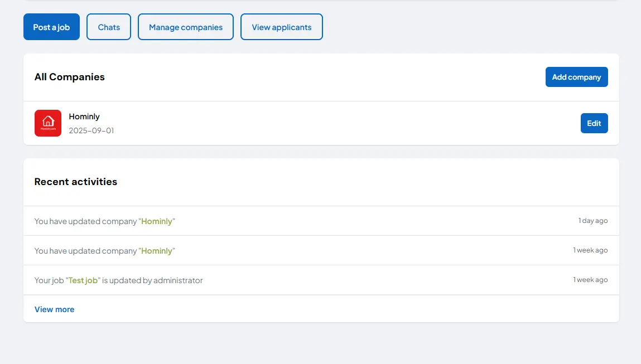Click the Hominly company logo icon

click(48, 123)
